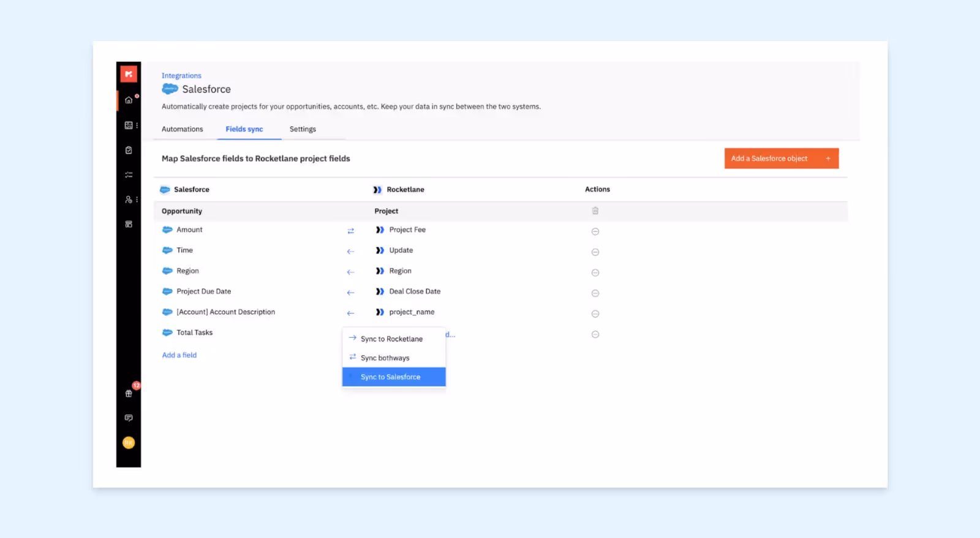Open the gift icon with notification badge

point(129,394)
